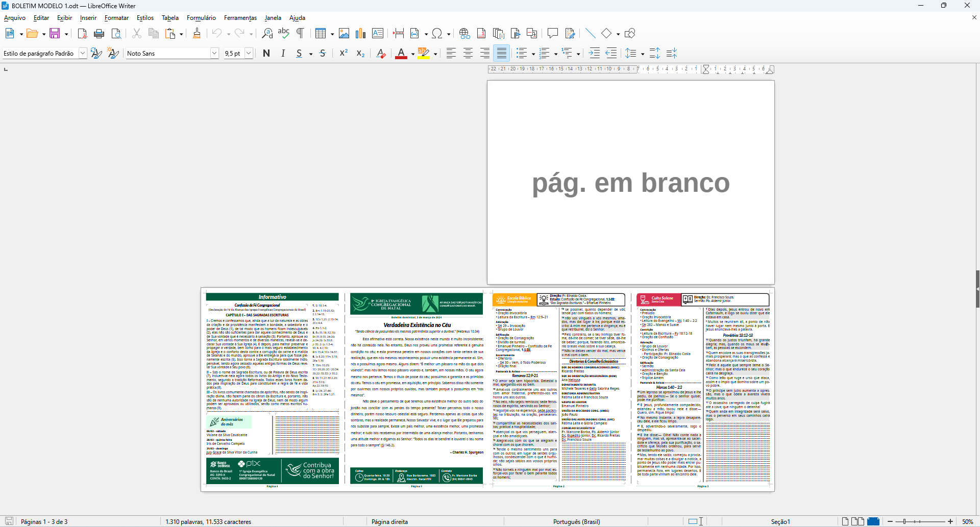Expand Open recent documents arrow

coord(44,34)
